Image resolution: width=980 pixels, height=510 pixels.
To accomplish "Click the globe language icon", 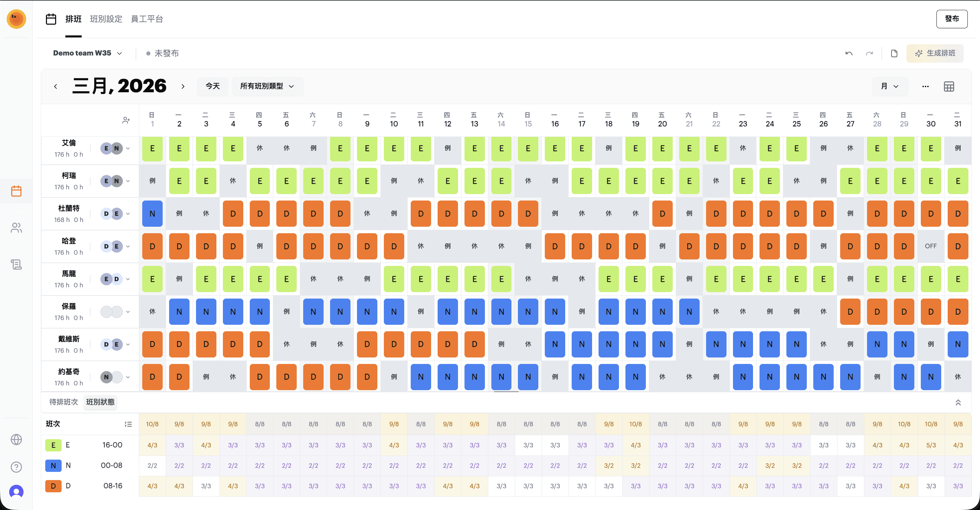I will tap(16, 440).
